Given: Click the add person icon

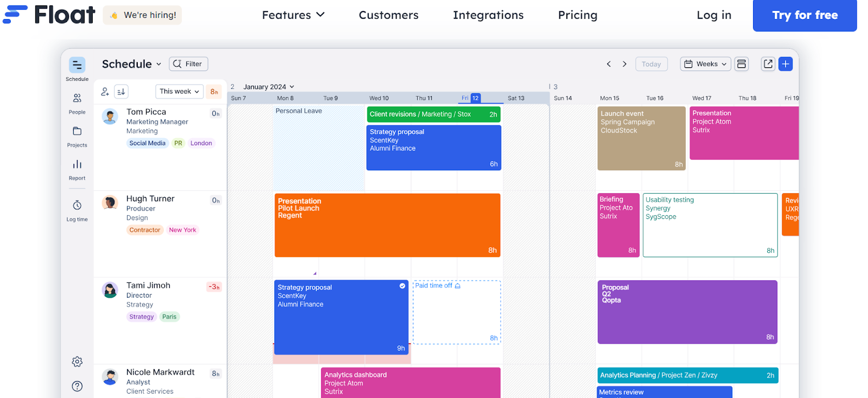Looking at the screenshot, I should (x=105, y=92).
